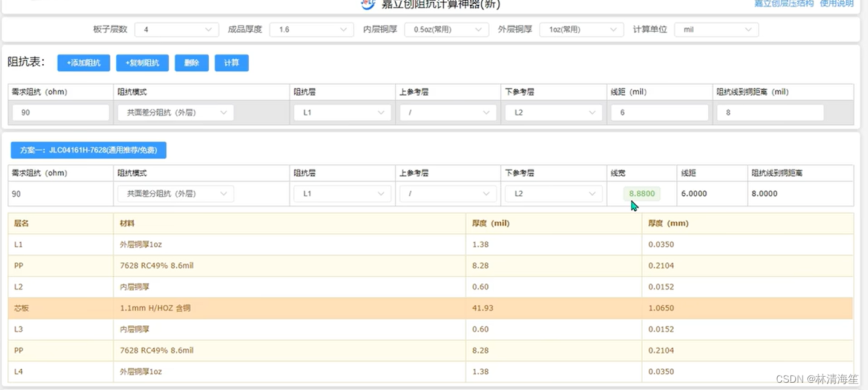Click the result value 8.0000

coord(764,194)
